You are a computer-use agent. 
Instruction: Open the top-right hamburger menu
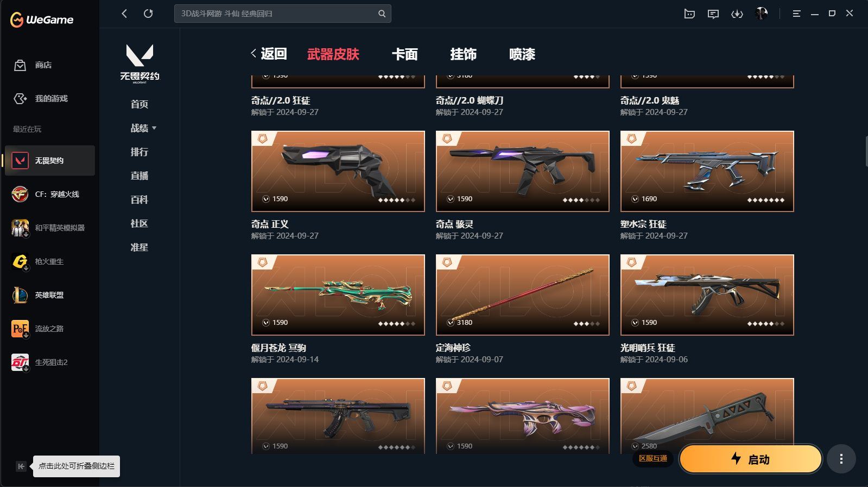coord(796,14)
